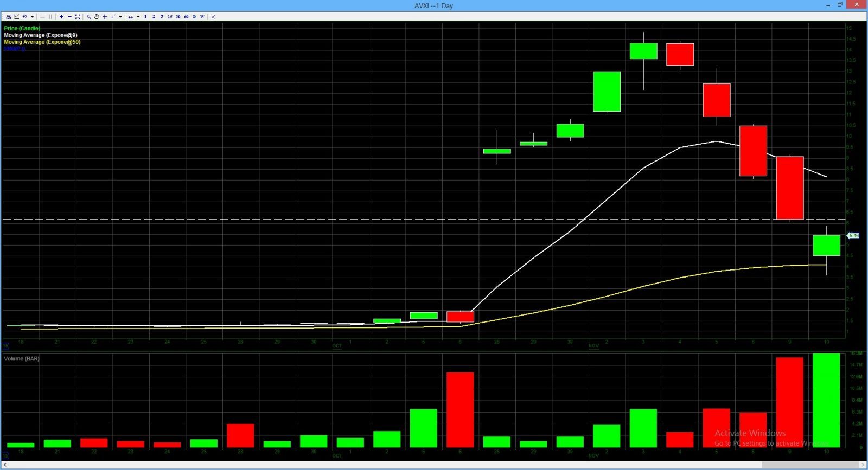The image size is (868, 470).
Task: Select the pencil drawing tool
Action: point(88,17)
